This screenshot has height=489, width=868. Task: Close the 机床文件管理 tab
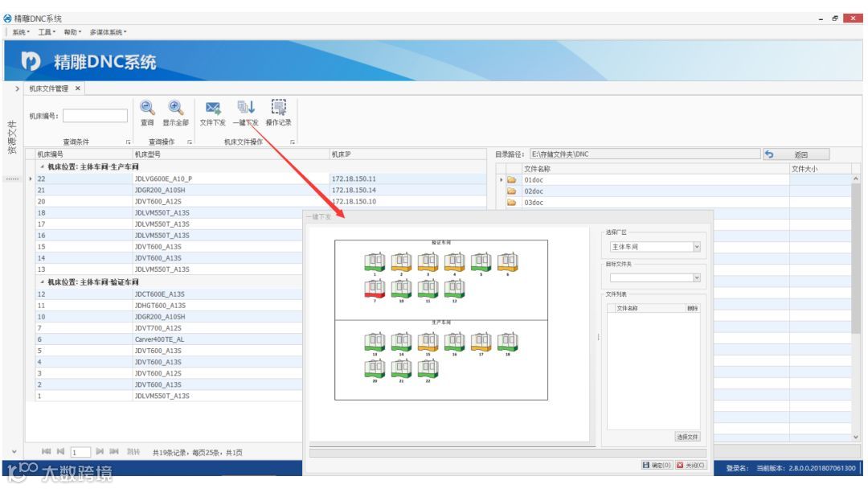78,88
